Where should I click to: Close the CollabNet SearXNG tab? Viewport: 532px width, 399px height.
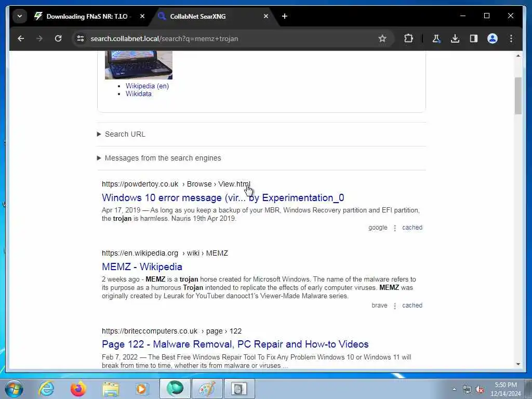pyautogui.click(x=266, y=16)
